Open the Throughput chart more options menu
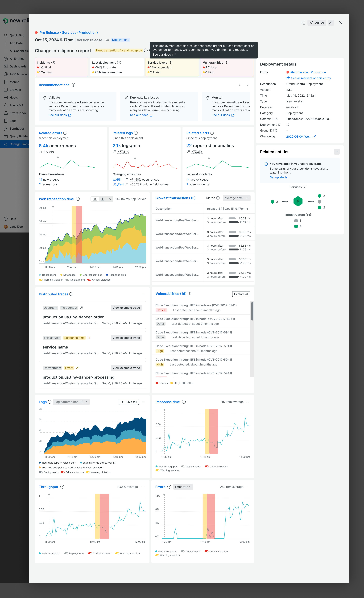Image resolution: width=364 pixels, height=598 pixels. [x=143, y=487]
